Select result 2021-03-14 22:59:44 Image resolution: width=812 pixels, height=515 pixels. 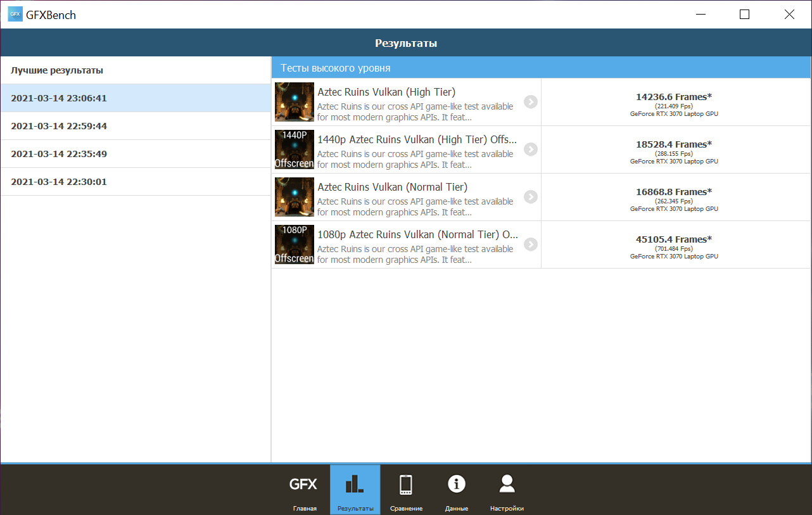tap(136, 126)
